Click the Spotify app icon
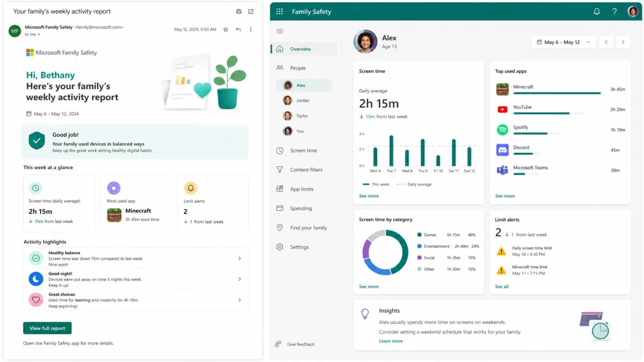The width and height of the screenshot is (644, 362). coord(502,130)
